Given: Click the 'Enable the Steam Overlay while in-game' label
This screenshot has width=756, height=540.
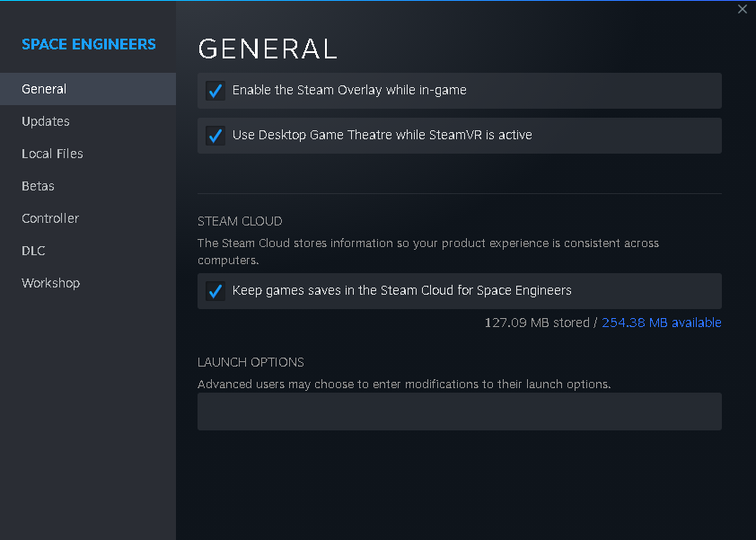Looking at the screenshot, I should [349, 90].
